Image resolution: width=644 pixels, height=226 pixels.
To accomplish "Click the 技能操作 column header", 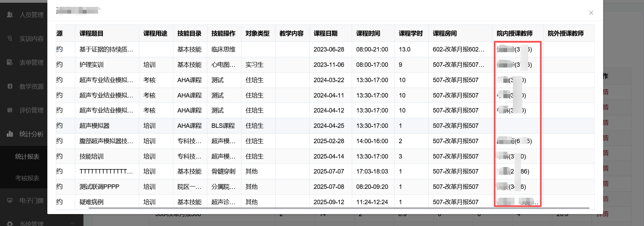I will (223, 33).
